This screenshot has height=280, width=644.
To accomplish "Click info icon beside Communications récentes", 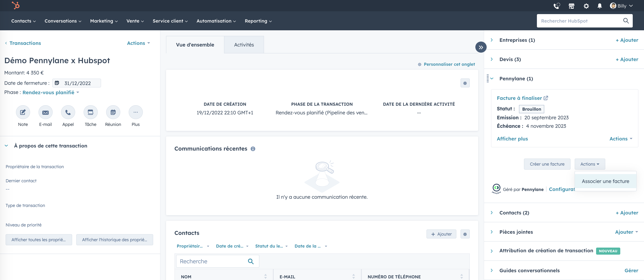I will (253, 149).
